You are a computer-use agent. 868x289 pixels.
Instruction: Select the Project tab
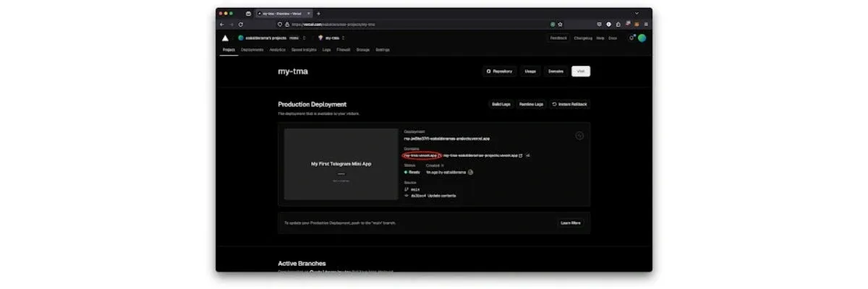tap(229, 50)
